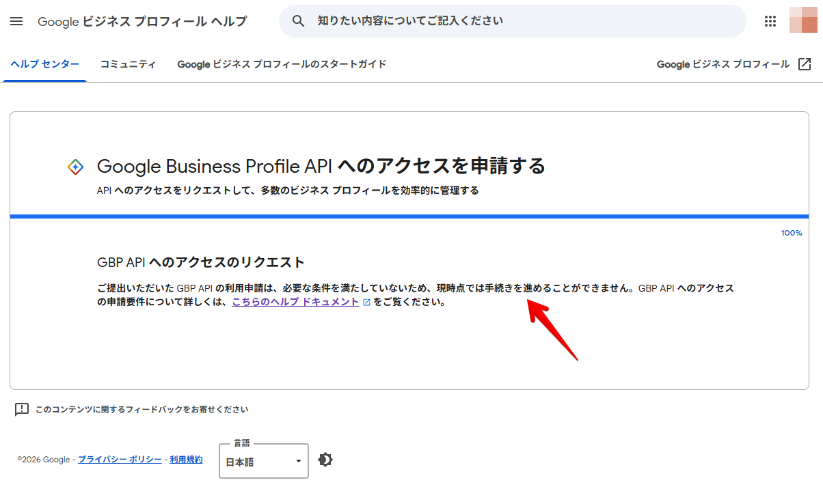823x504 pixels.
Task: Toggle dark mode theme icon
Action: point(325,460)
